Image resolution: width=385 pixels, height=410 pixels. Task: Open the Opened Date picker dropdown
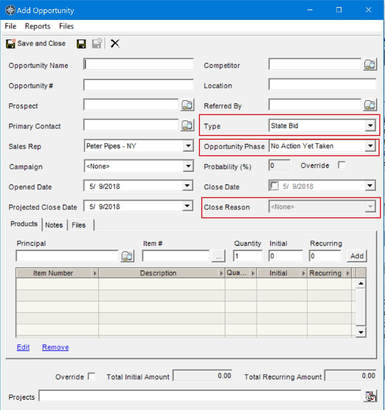[x=188, y=186]
